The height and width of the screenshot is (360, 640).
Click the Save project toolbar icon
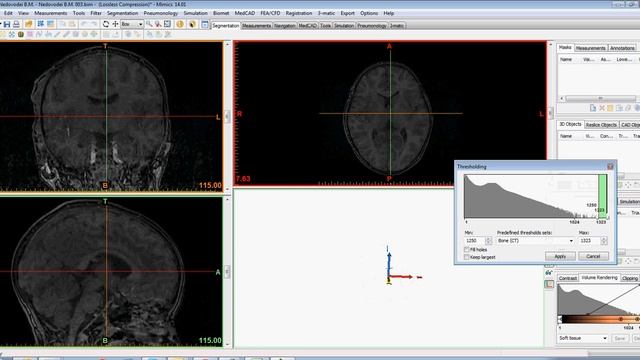point(7,24)
